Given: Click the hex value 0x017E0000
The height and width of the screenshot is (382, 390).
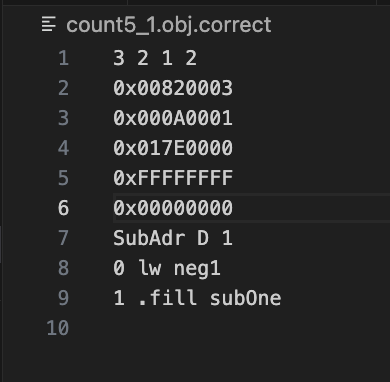Looking at the screenshot, I should [x=173, y=148].
